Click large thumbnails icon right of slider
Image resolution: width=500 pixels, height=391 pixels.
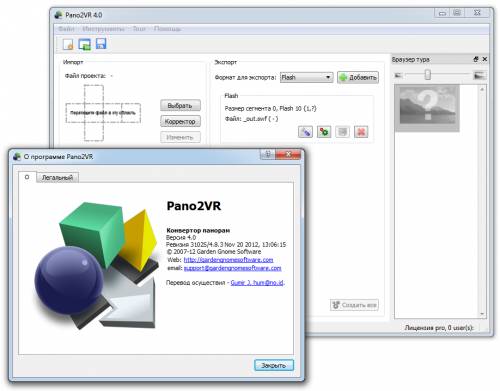click(x=479, y=75)
